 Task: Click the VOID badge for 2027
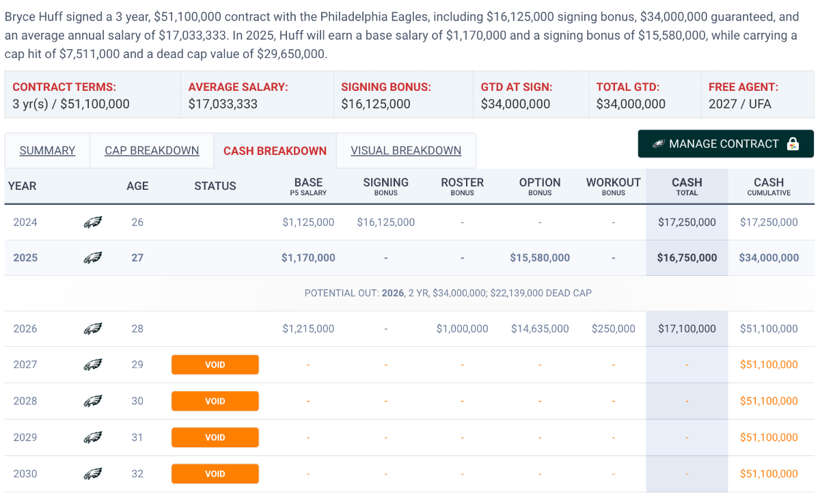(215, 365)
